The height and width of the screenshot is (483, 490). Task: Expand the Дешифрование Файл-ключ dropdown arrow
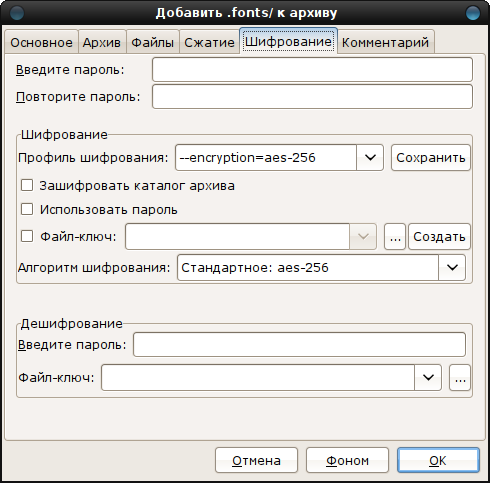click(x=428, y=377)
